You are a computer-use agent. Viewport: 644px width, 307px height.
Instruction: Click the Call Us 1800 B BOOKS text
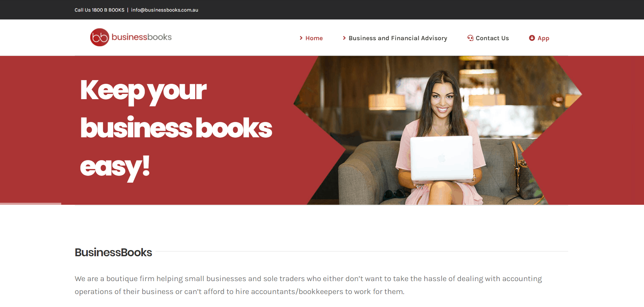point(99,10)
